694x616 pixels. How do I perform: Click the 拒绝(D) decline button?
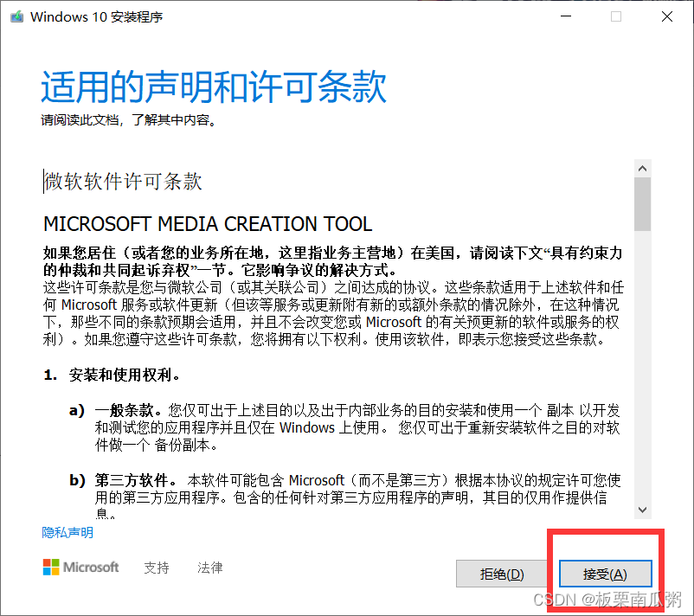502,574
